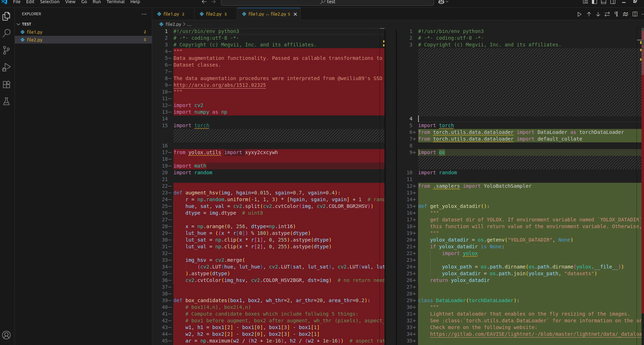Viewport: 644px width, 345px height.
Task: Toggle bottom Panel visibility
Action: (x=604, y=2)
